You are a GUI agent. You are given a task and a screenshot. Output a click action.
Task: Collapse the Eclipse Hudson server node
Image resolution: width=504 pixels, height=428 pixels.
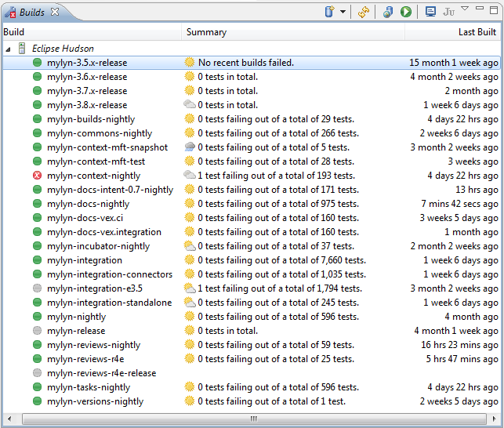click(x=8, y=49)
